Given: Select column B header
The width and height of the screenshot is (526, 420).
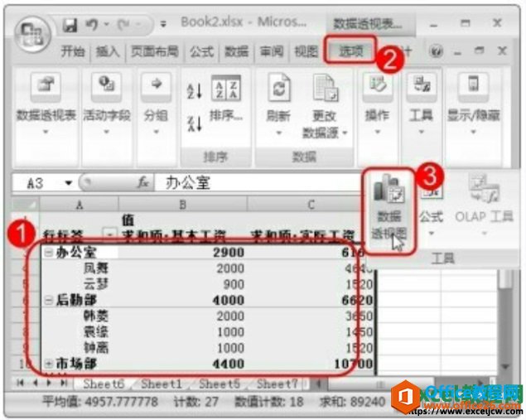Looking at the screenshot, I should (182, 205).
